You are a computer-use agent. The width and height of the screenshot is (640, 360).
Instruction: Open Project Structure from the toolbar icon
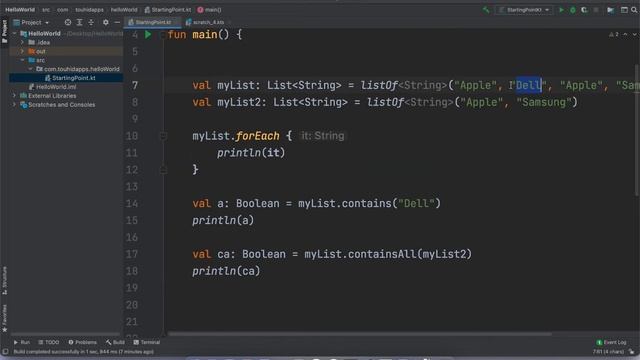point(611,10)
